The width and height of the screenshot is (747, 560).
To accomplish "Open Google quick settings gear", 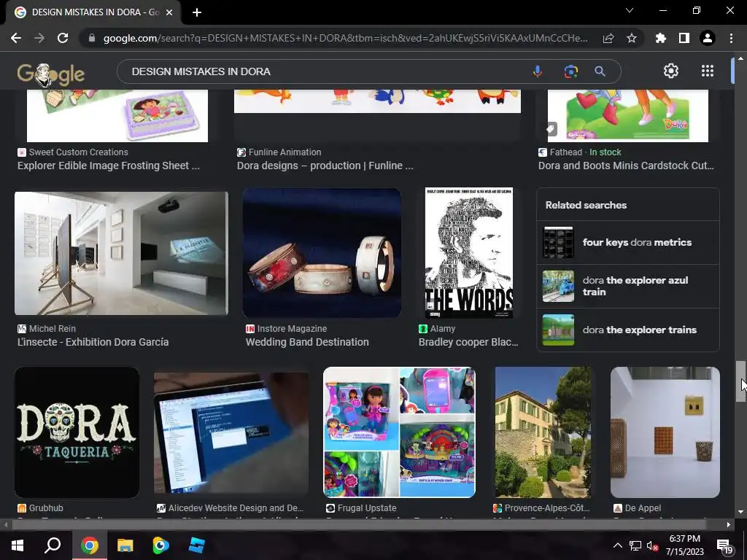I will 671,71.
